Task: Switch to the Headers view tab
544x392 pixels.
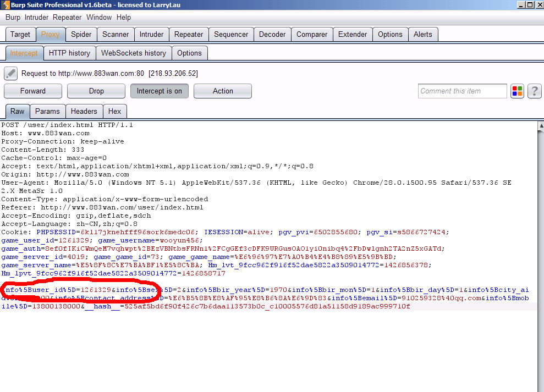Action: point(84,112)
